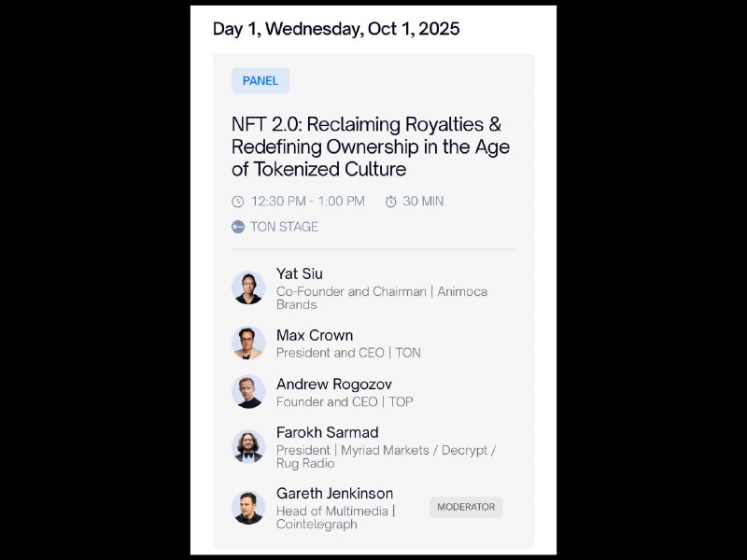Click the stopwatch icon beside 30 MIN
This screenshot has width=747, height=560.
tap(391, 202)
